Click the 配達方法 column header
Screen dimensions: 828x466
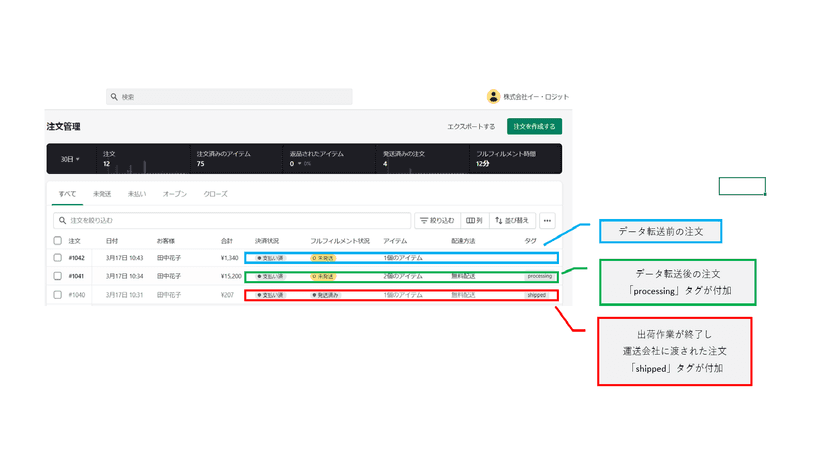tap(463, 241)
